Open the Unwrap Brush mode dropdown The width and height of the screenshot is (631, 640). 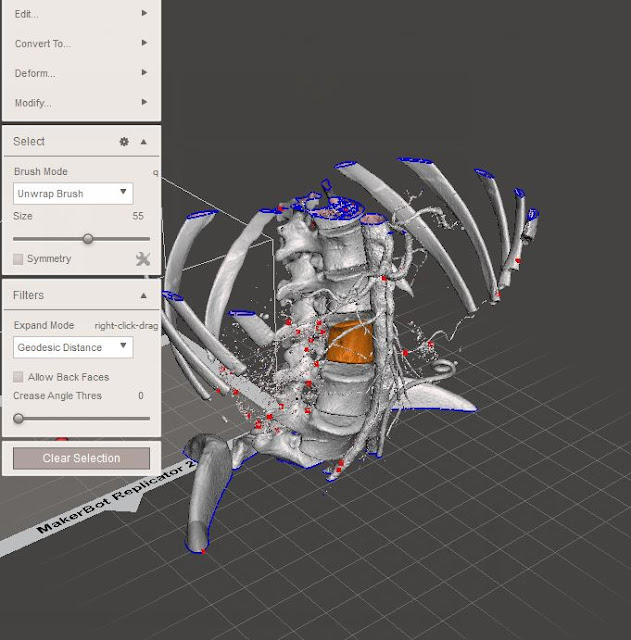73,193
